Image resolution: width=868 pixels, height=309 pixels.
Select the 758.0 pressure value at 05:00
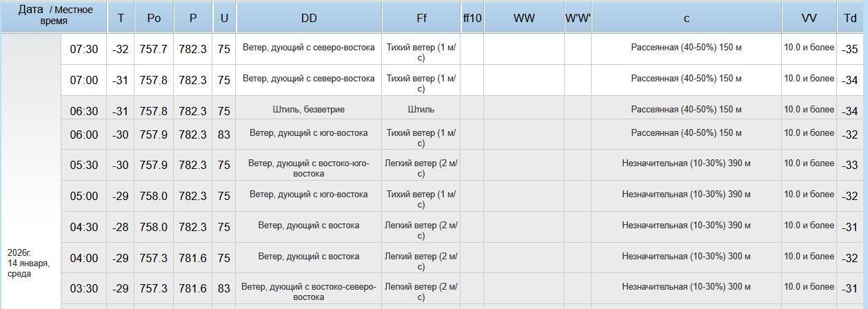click(x=154, y=196)
